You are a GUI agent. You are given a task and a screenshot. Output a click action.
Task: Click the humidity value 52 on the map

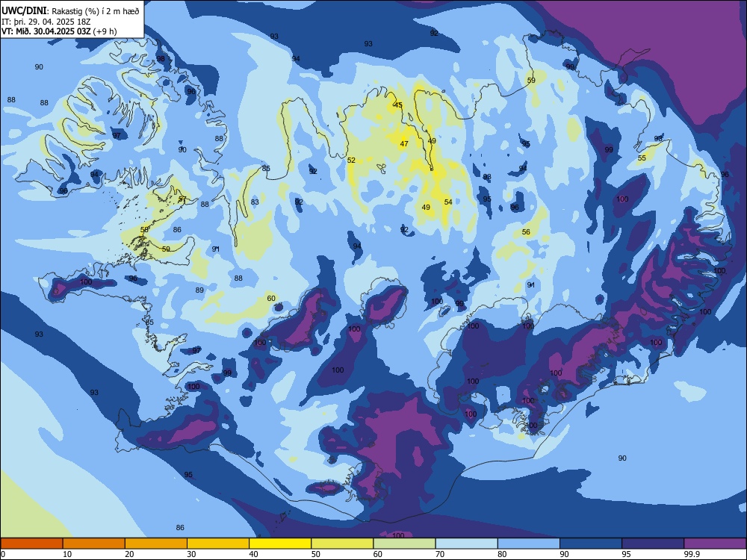pyautogui.click(x=351, y=161)
